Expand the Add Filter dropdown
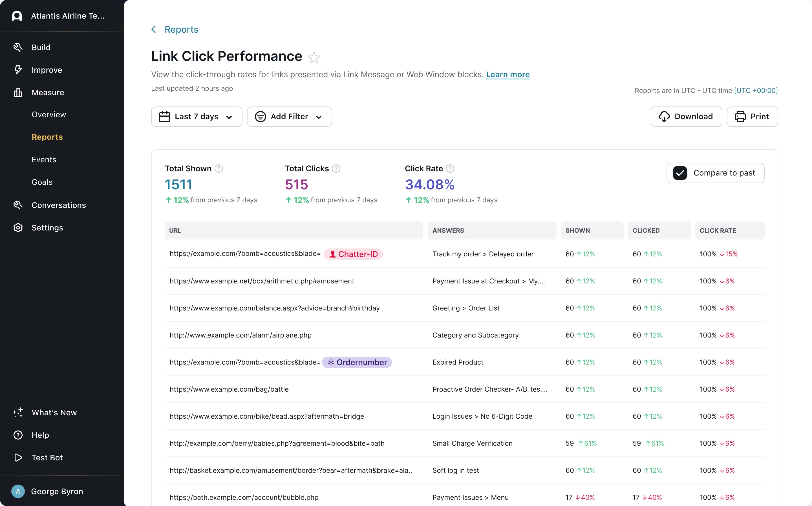This screenshot has width=812, height=506. point(289,116)
